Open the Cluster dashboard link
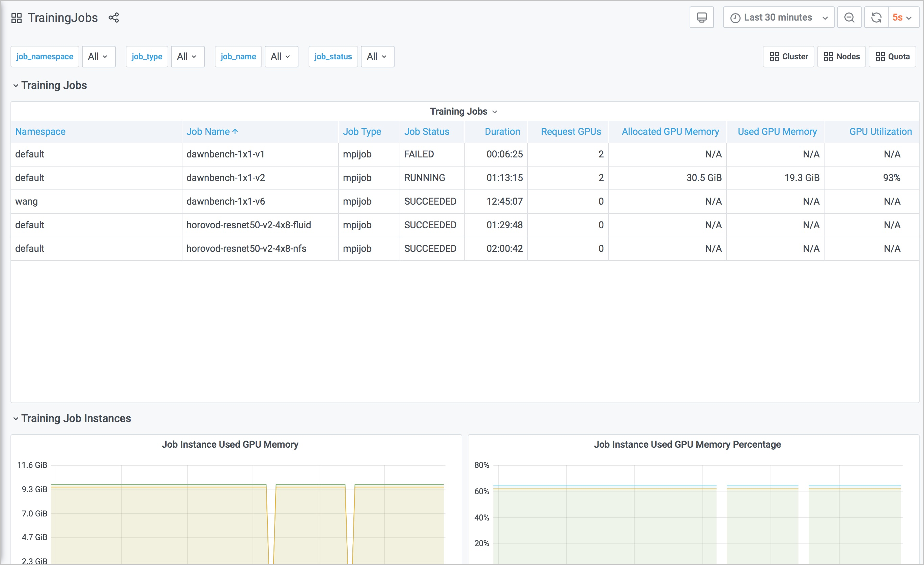Image resolution: width=924 pixels, height=565 pixels. (x=788, y=57)
